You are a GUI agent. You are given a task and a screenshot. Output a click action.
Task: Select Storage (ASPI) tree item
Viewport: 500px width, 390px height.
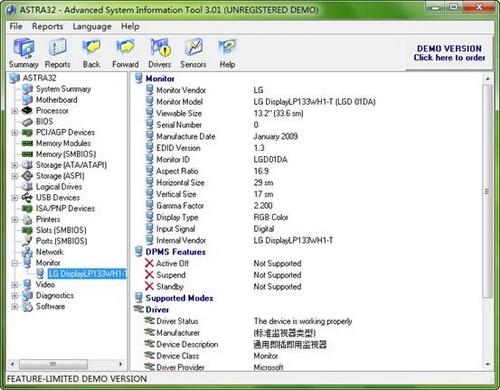coord(60,176)
